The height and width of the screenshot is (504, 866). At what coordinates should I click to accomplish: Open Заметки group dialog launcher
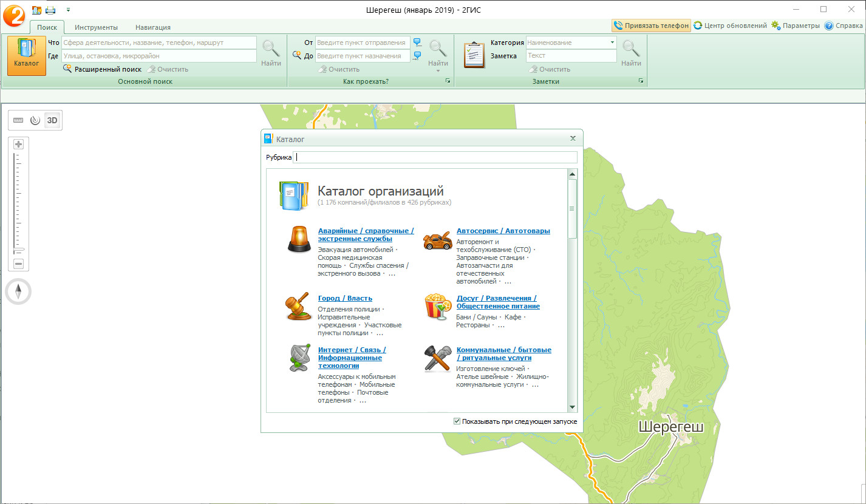(641, 81)
